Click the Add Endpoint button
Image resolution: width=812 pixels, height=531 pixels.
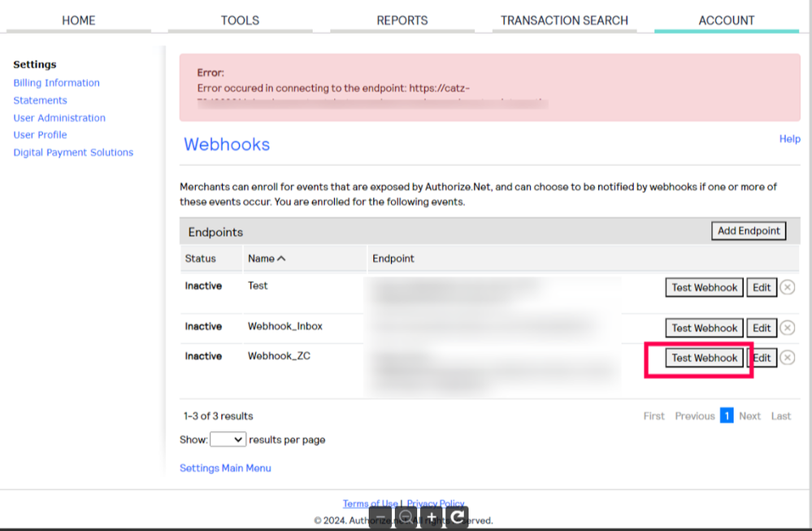pos(748,231)
